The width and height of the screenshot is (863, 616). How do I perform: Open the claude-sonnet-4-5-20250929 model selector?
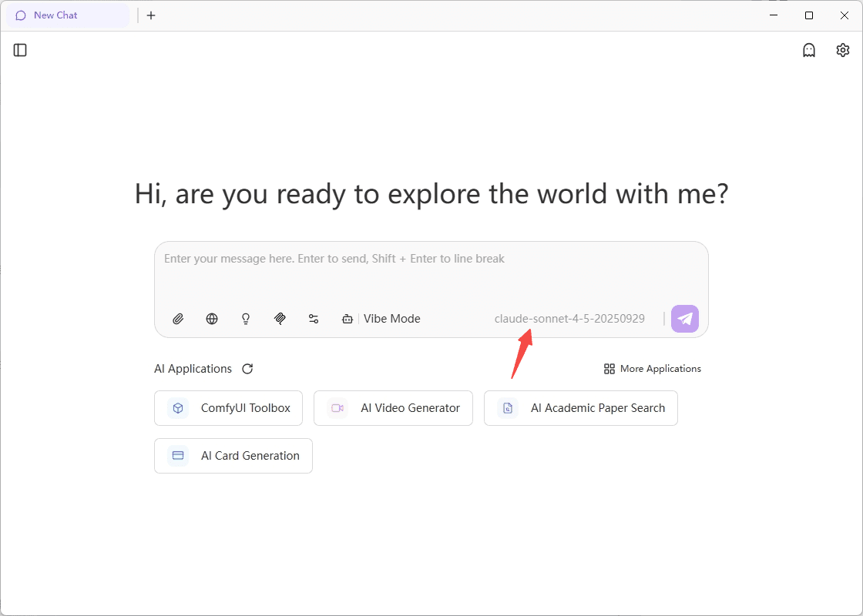pyautogui.click(x=569, y=319)
